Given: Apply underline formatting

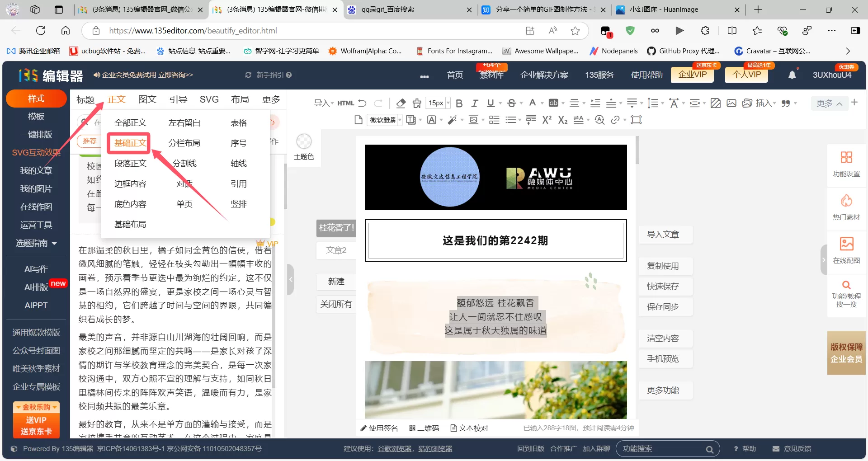Looking at the screenshot, I should click(491, 103).
